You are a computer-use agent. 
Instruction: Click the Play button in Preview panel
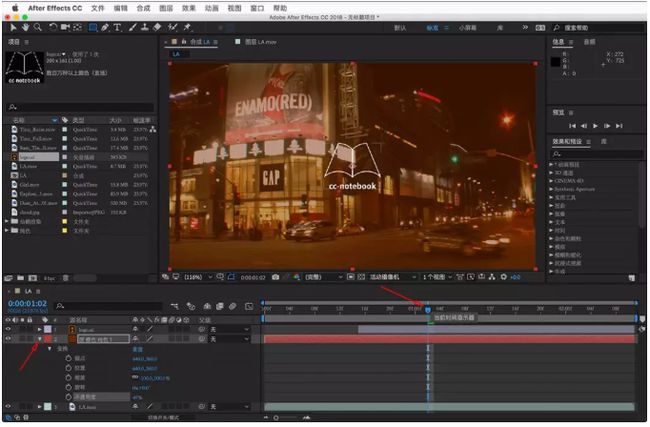tap(595, 126)
